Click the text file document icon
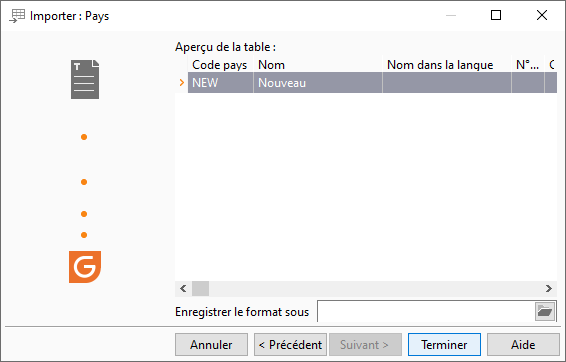Viewport: 566px width, 362px height. click(x=85, y=79)
